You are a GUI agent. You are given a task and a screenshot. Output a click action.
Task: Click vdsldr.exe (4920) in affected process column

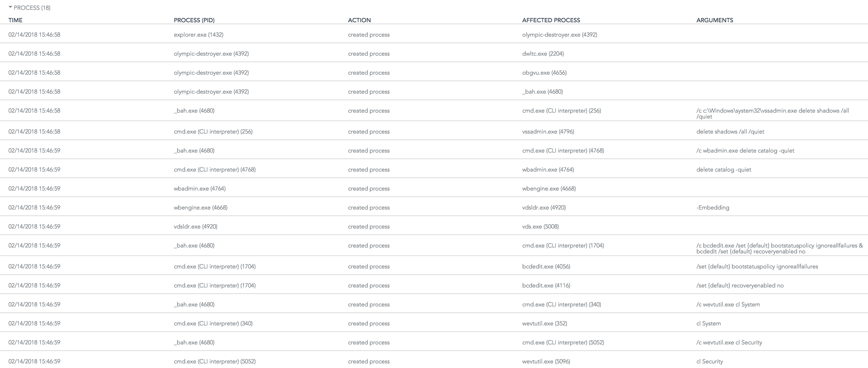544,208
